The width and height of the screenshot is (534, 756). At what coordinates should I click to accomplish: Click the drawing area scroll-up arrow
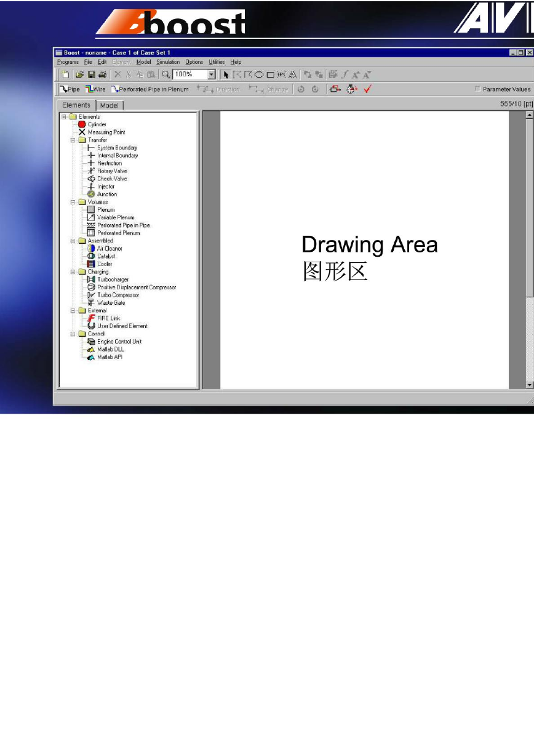pyautogui.click(x=530, y=115)
